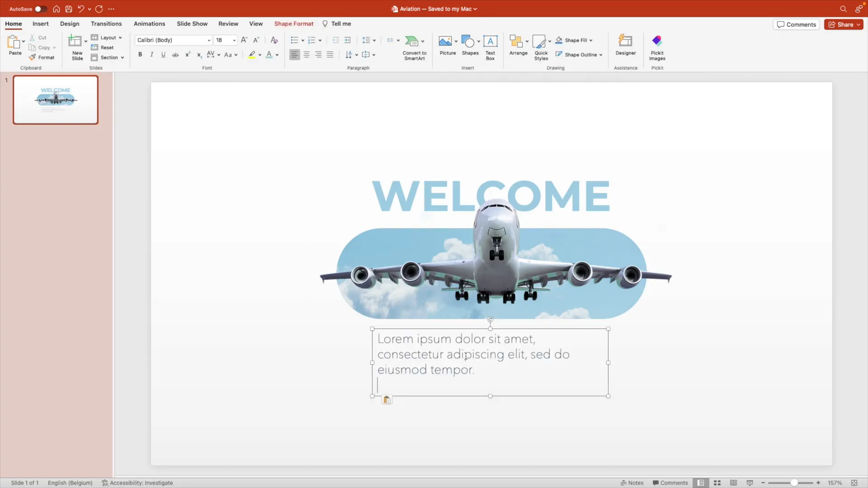Click the Home icon in title bar
The width and height of the screenshot is (868, 488).
[57, 9]
